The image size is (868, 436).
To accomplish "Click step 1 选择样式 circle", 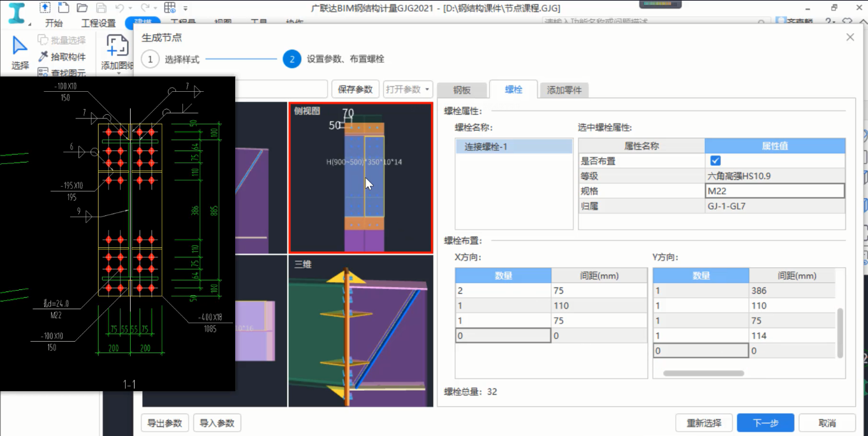I will click(x=150, y=59).
